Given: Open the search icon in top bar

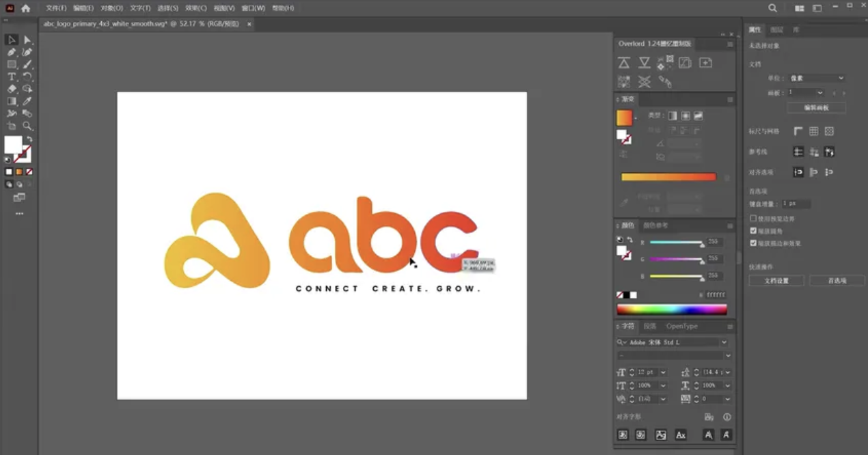Looking at the screenshot, I should pos(772,8).
